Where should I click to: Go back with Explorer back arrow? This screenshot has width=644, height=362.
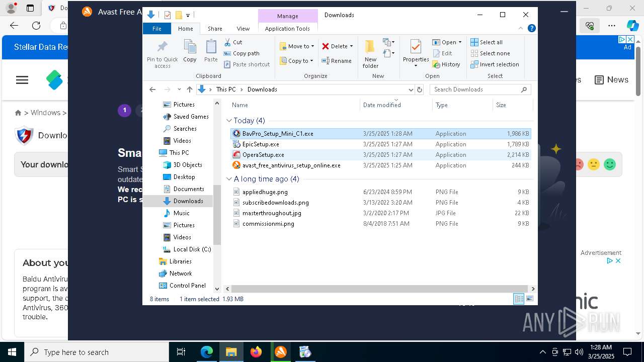click(152, 89)
